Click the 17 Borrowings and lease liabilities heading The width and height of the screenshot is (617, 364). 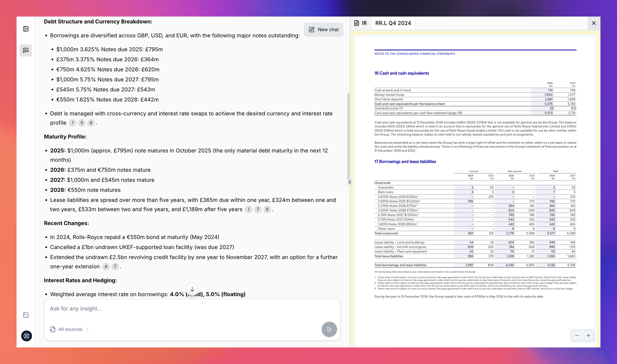tap(405, 162)
